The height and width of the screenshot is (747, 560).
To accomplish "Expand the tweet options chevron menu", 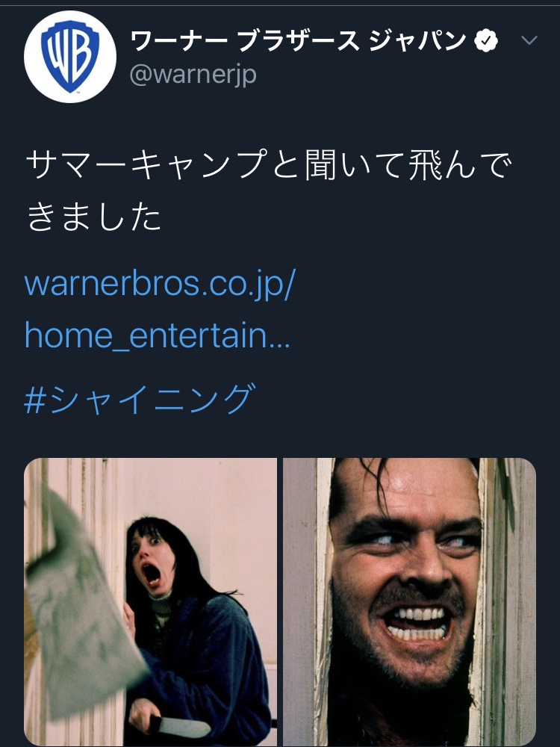I will pyautogui.click(x=529, y=40).
